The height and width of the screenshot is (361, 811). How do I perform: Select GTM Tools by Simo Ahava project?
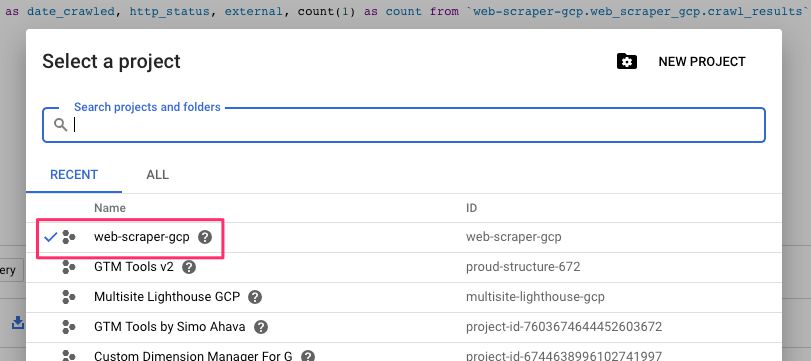170,327
